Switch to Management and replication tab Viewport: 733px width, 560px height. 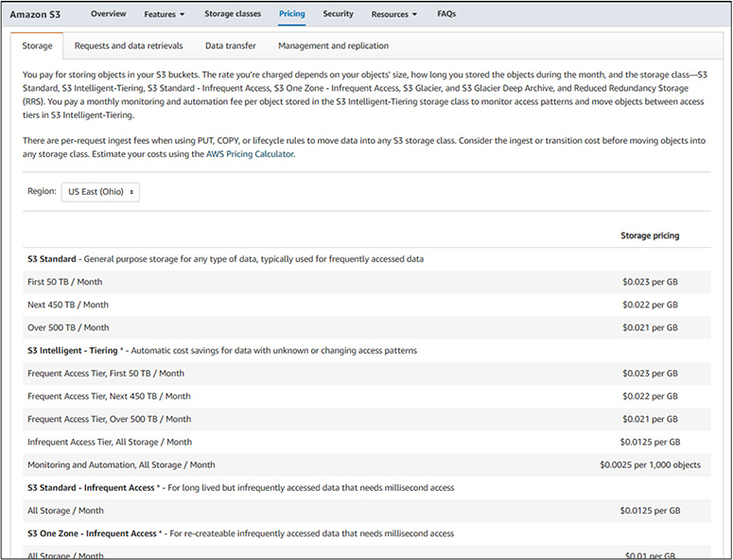pos(333,45)
